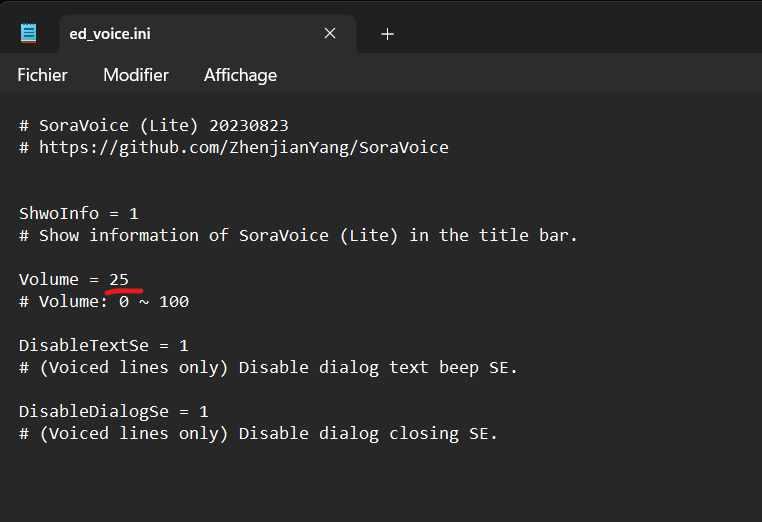The height and width of the screenshot is (522, 762).
Task: Click the 'Show information of SoraVoice' comment
Action: click(x=300, y=235)
